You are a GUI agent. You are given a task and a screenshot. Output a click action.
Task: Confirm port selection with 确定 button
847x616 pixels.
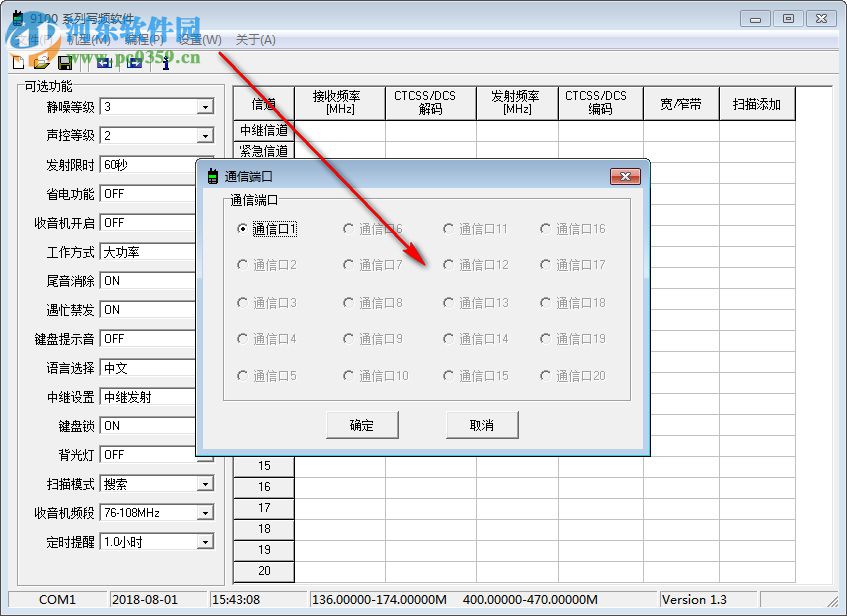(x=362, y=425)
